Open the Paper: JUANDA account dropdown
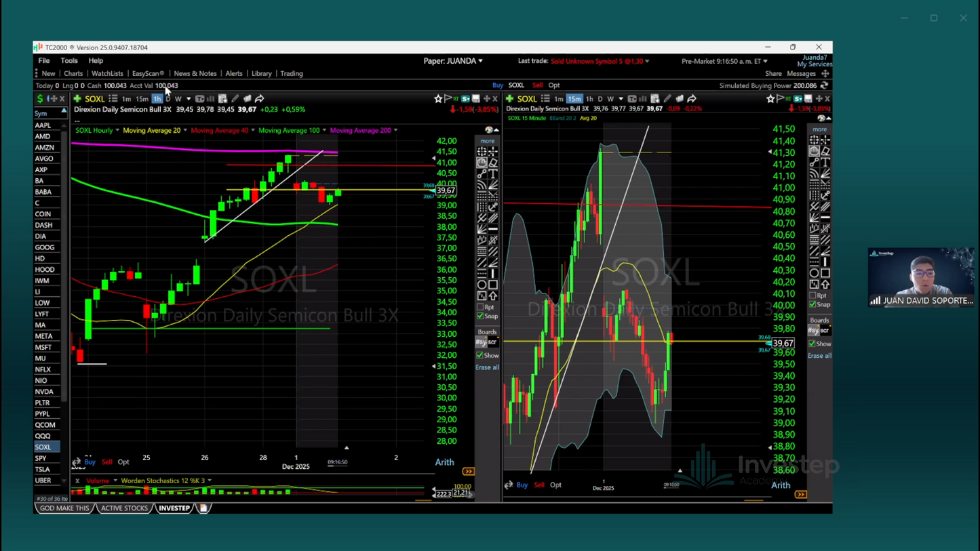 [x=453, y=61]
